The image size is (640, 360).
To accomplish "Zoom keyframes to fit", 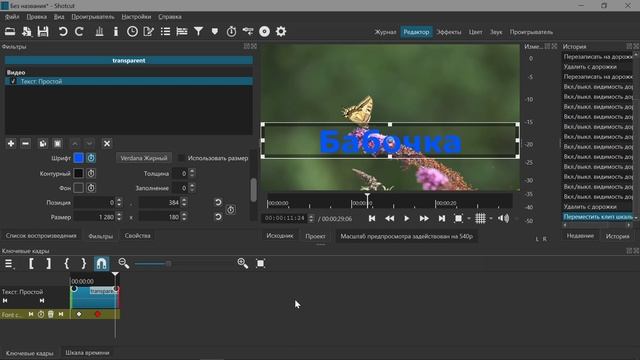I will pyautogui.click(x=260, y=263).
